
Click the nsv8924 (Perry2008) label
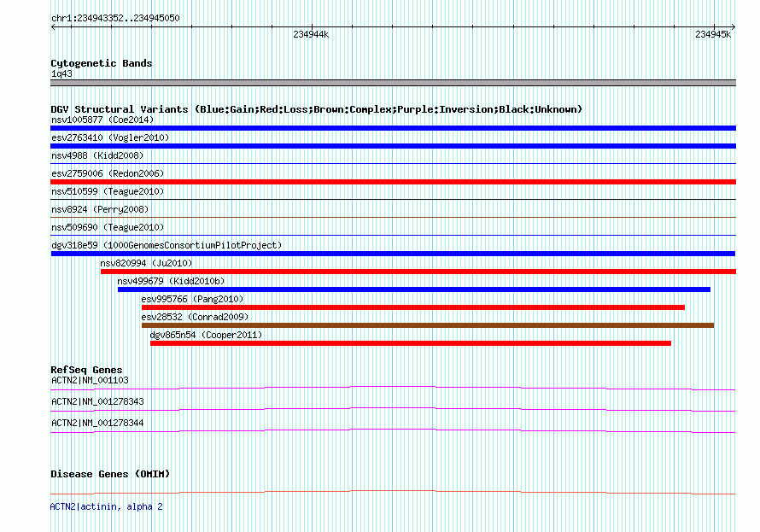click(x=100, y=209)
